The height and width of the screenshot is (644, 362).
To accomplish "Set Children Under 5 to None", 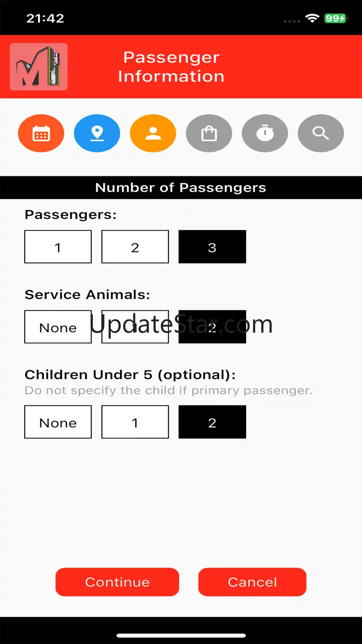I will coord(58,422).
